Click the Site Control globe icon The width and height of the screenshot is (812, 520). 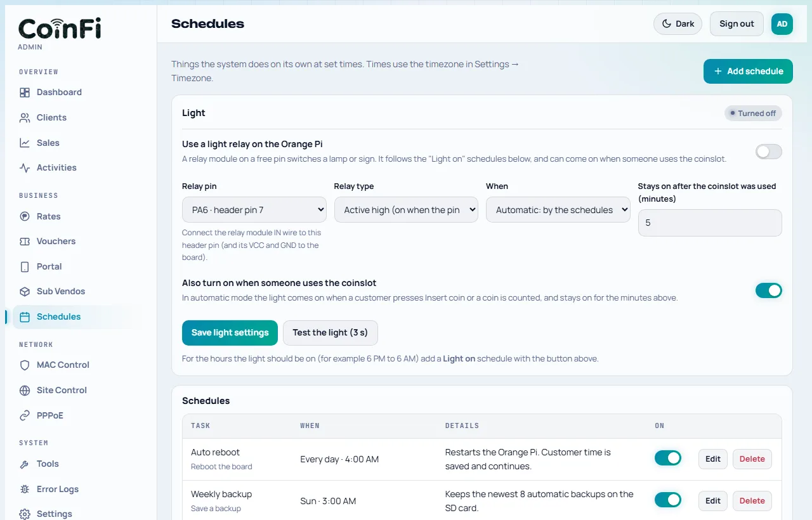25,391
